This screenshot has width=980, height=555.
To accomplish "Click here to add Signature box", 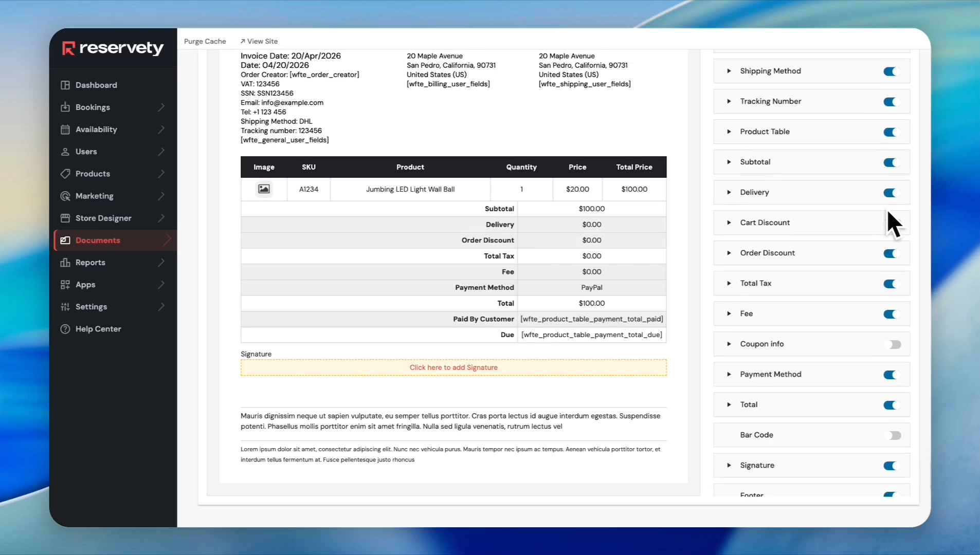I will click(453, 367).
